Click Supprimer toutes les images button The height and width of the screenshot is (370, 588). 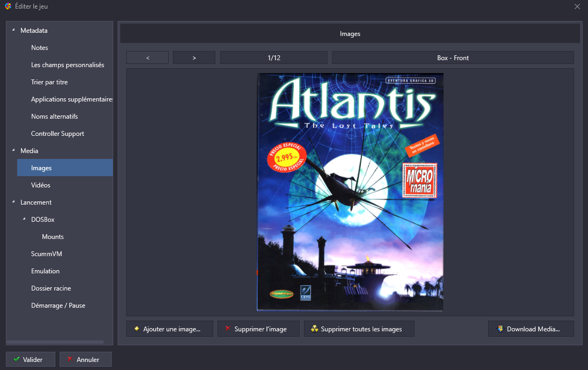[359, 329]
